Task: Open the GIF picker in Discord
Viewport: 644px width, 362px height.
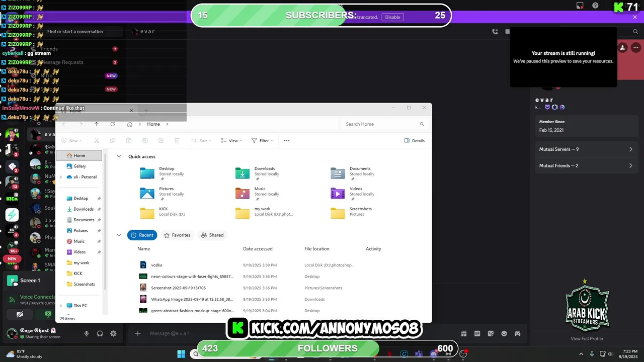Action: click(477, 333)
